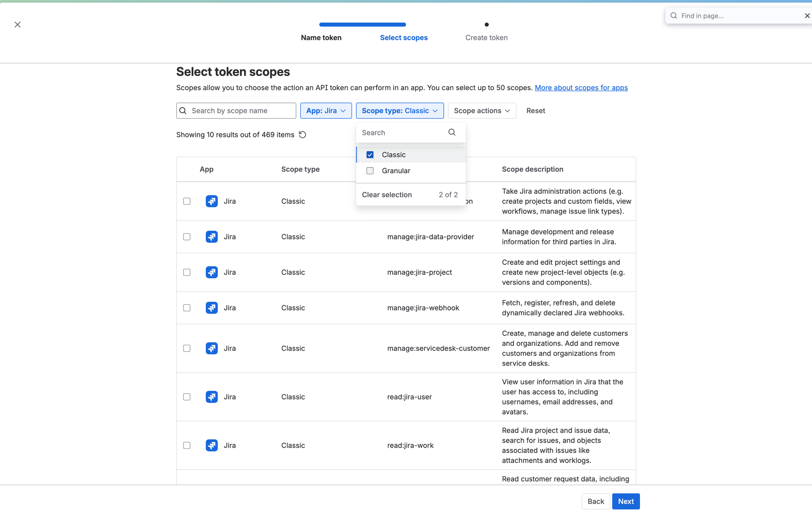Click Classic cell in manage:jira-webhook row
Viewport: 812px width, 516px height.
(x=293, y=308)
